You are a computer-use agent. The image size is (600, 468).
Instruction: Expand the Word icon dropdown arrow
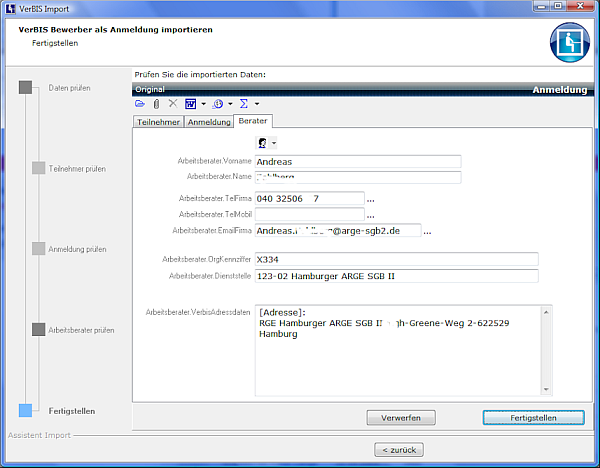point(203,103)
